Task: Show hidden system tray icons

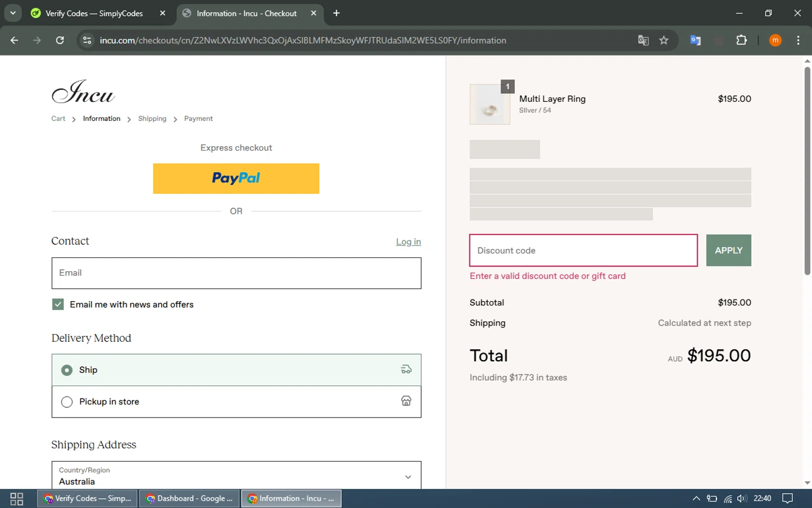Action: [696, 498]
